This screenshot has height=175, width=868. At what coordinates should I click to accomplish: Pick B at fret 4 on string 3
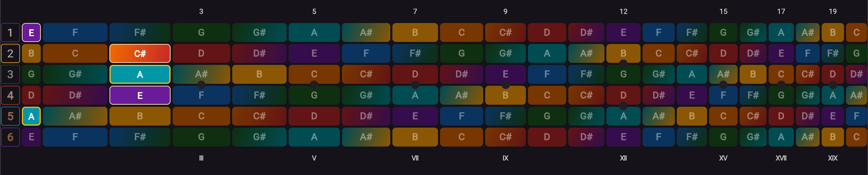[x=259, y=75]
